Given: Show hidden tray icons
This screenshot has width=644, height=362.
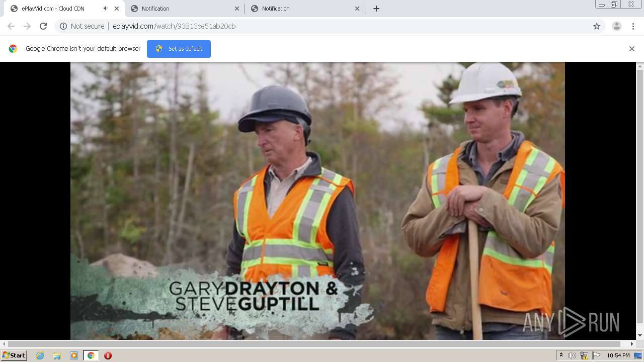Looking at the screenshot, I should coord(561,355).
